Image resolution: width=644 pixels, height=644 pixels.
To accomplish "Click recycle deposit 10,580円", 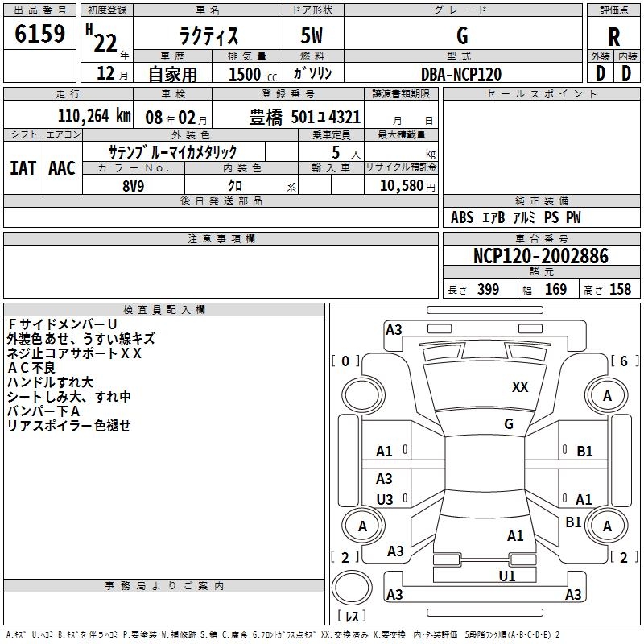I will coord(407,186).
